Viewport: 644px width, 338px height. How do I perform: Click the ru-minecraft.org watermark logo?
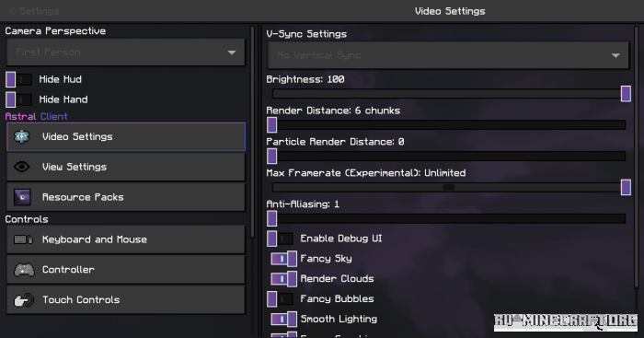[566, 322]
